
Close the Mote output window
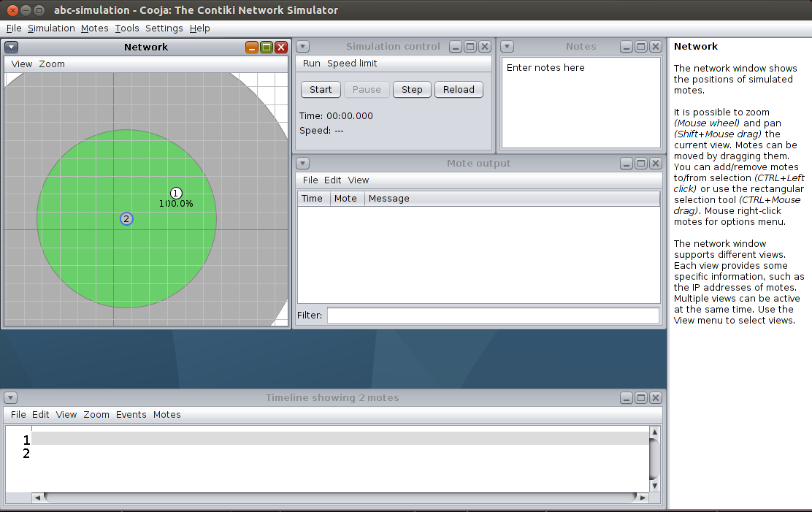[x=656, y=164]
